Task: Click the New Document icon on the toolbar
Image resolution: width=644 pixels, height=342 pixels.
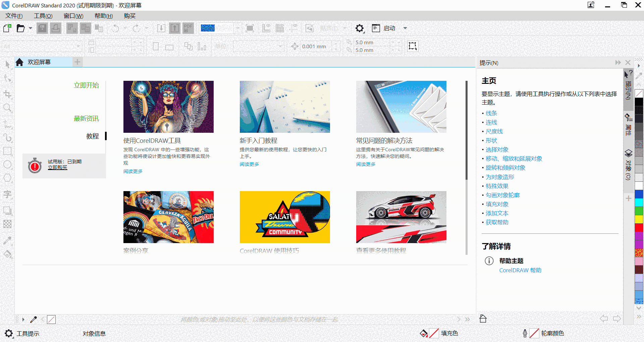Action: [6, 28]
